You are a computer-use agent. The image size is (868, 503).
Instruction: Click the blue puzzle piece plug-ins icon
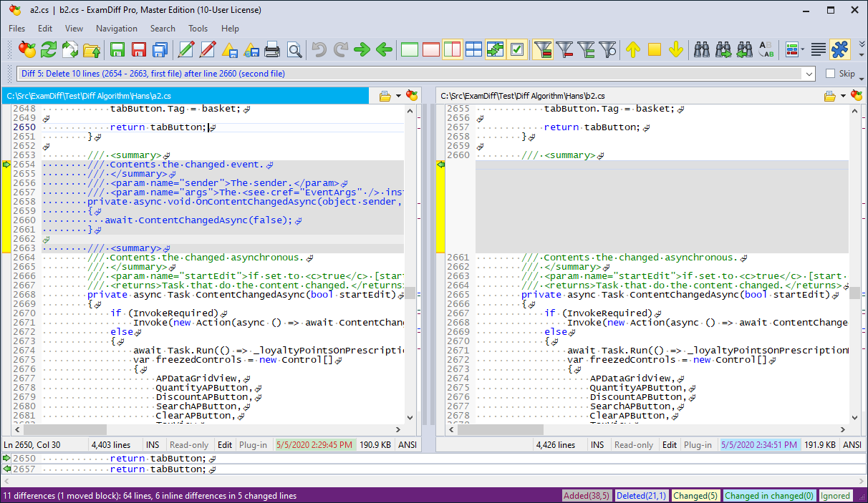click(x=840, y=49)
